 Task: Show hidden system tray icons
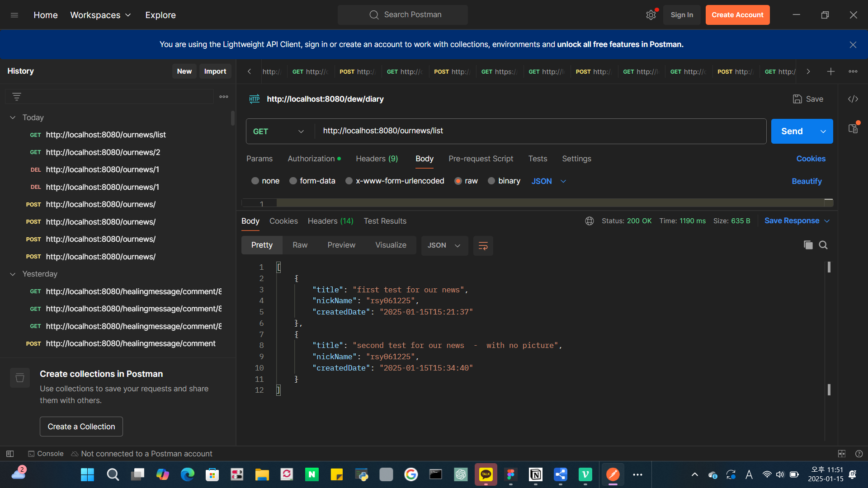pyautogui.click(x=695, y=474)
